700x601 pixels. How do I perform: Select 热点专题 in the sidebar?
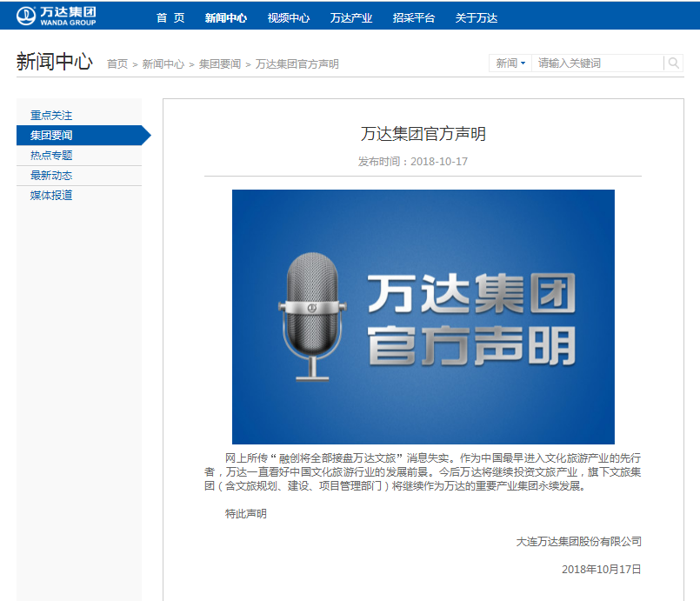(x=51, y=155)
